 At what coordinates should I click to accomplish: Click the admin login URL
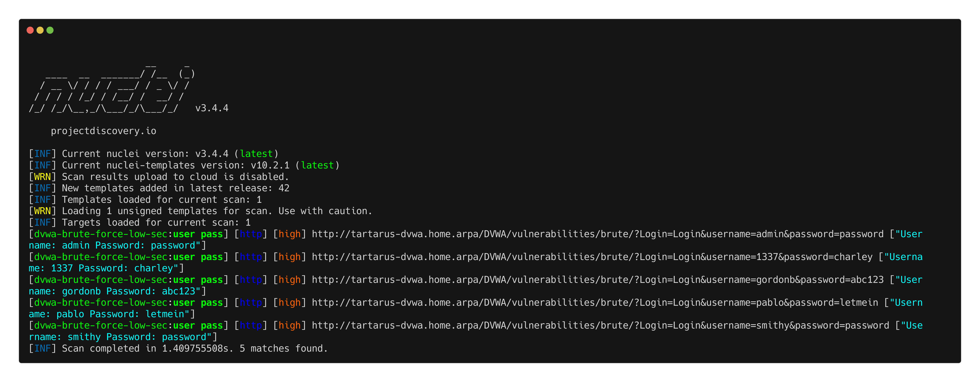[597, 234]
